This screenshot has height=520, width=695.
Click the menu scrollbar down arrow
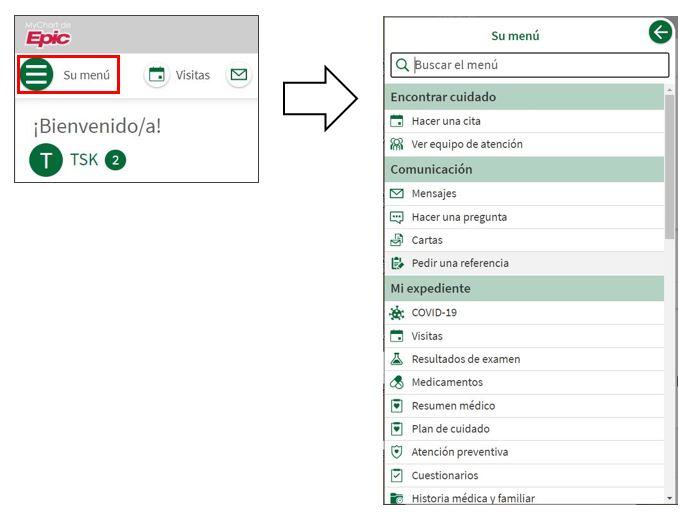669,498
